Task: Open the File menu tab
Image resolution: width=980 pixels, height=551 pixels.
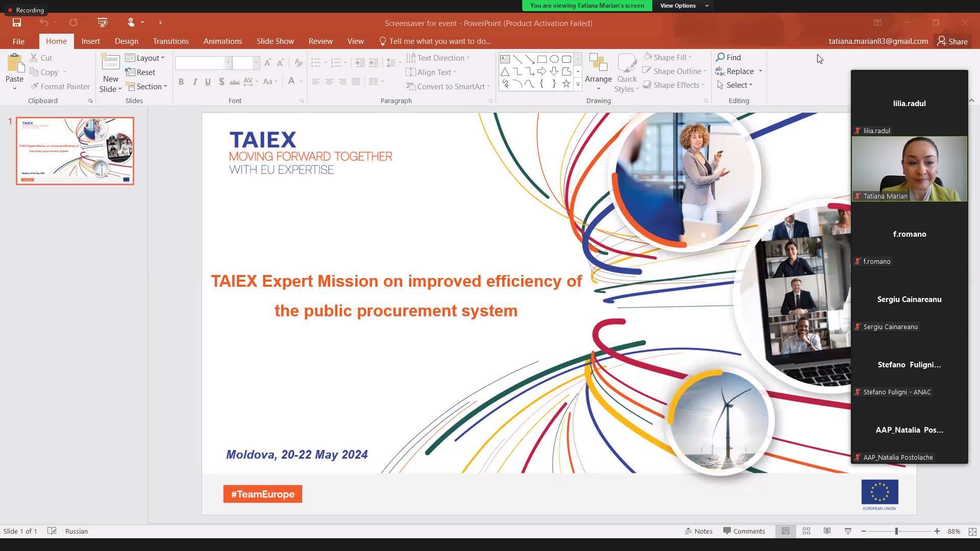Action: point(18,41)
